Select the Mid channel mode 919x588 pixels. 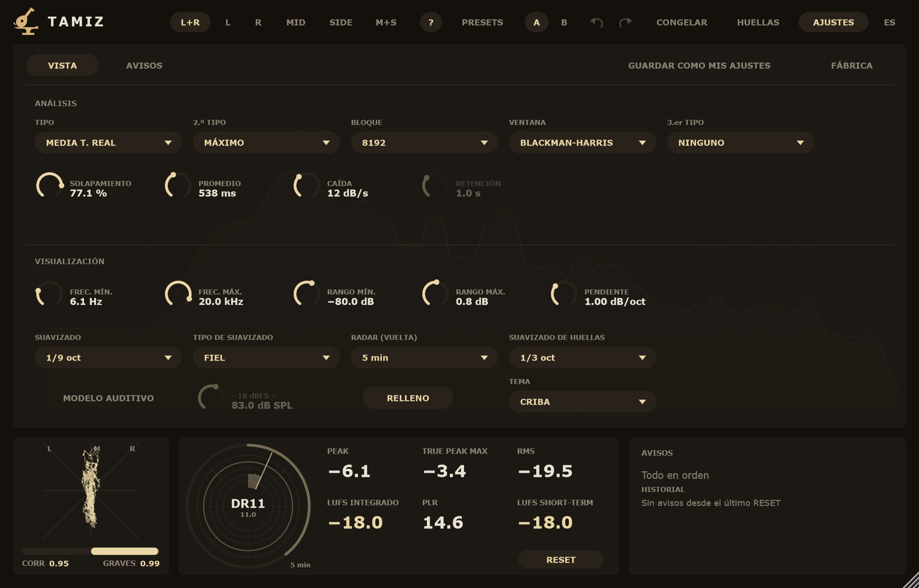[296, 22]
